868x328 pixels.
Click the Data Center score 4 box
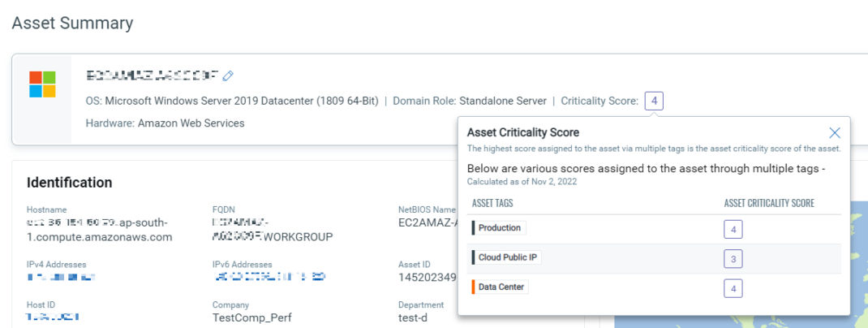[x=733, y=288]
